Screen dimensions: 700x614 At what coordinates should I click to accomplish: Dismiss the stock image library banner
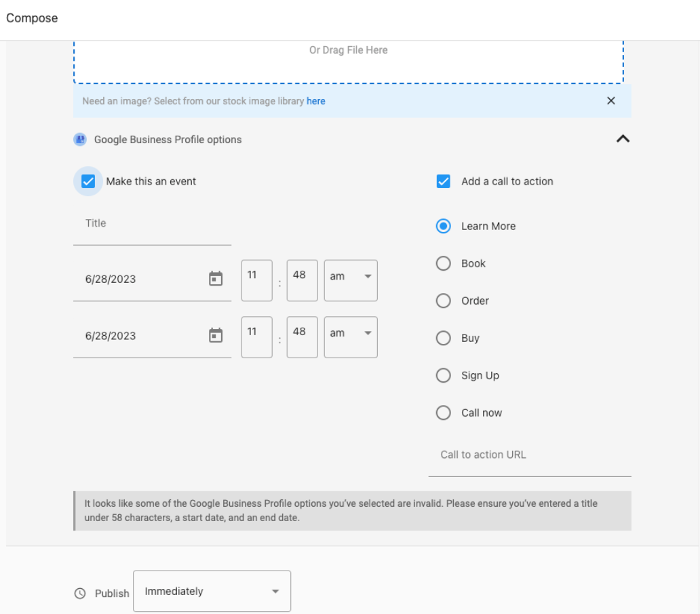tap(610, 101)
